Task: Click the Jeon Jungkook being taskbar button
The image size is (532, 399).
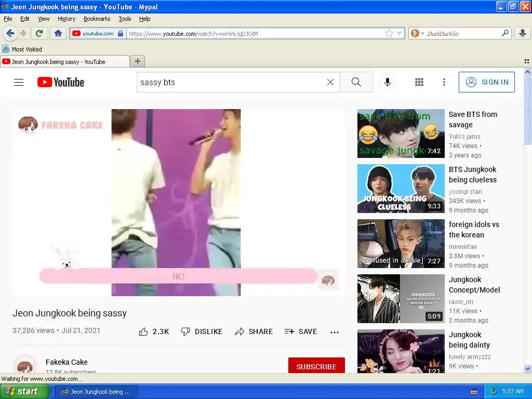Action: [96, 392]
